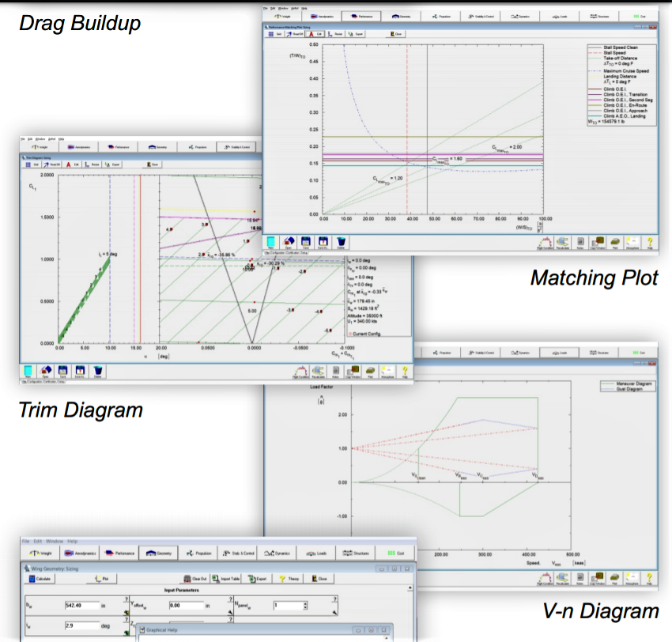Open Flight Condition in Trim Diagram window
Image resolution: width=672 pixels, height=642 pixels.
coord(301,372)
